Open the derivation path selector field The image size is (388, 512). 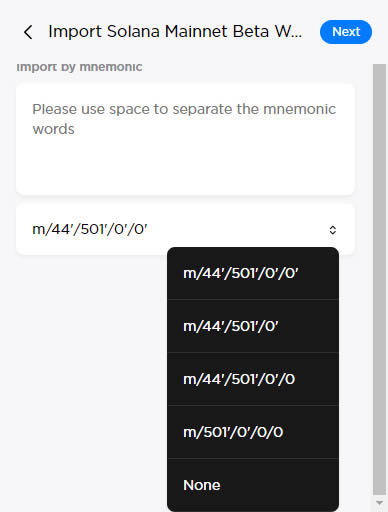point(185,229)
